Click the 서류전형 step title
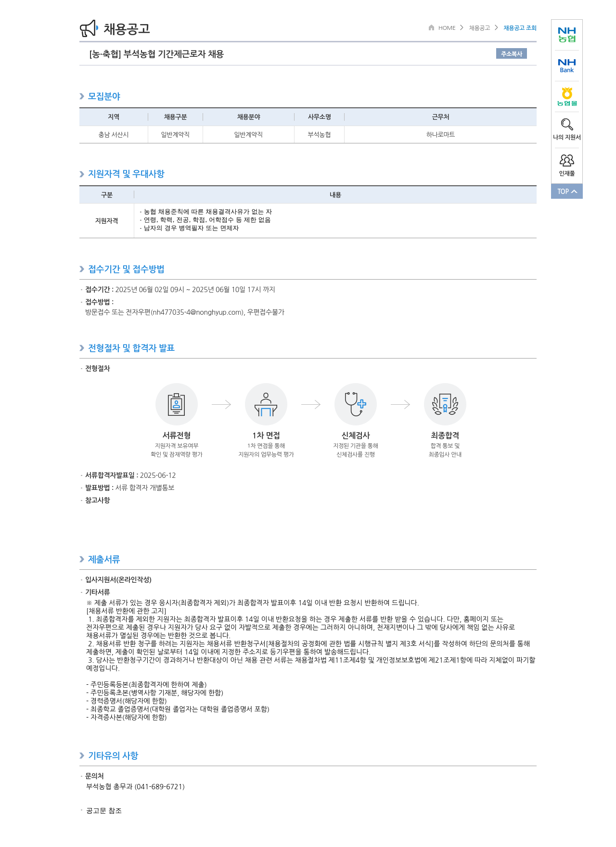This screenshot has height=847, width=616. [177, 435]
